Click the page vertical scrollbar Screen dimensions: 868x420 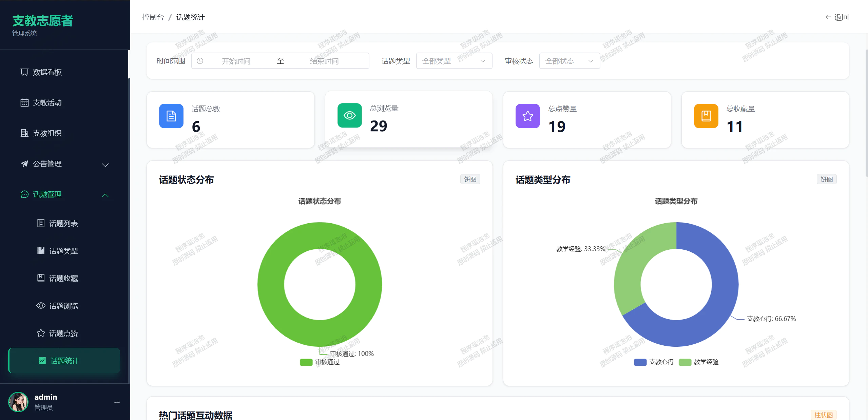[x=866, y=113]
